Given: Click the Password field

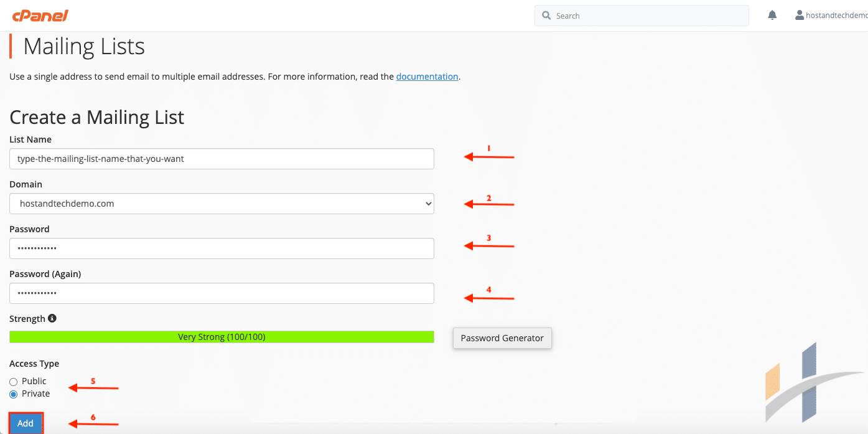Looking at the screenshot, I should (x=221, y=248).
